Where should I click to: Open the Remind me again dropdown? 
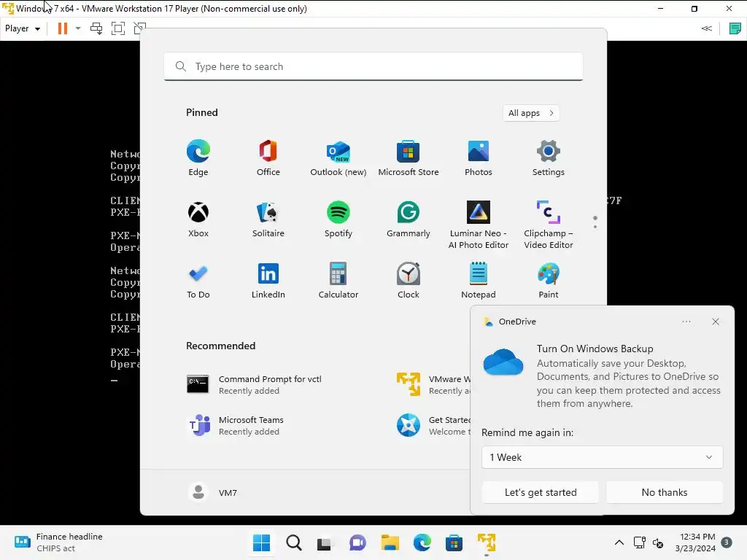click(602, 457)
